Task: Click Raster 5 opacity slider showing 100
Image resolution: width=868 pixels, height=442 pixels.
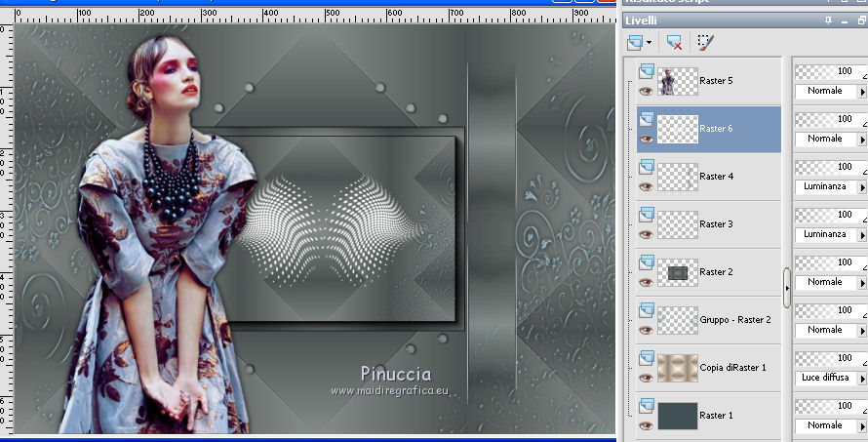Action: pyautogui.click(x=831, y=71)
